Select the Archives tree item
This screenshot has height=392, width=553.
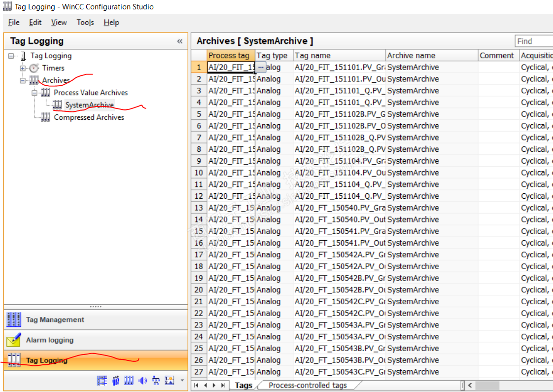56,80
